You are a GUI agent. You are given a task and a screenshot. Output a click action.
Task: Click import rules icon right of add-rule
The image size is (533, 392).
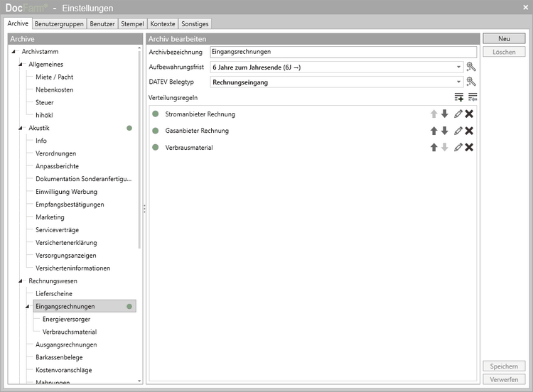point(472,97)
